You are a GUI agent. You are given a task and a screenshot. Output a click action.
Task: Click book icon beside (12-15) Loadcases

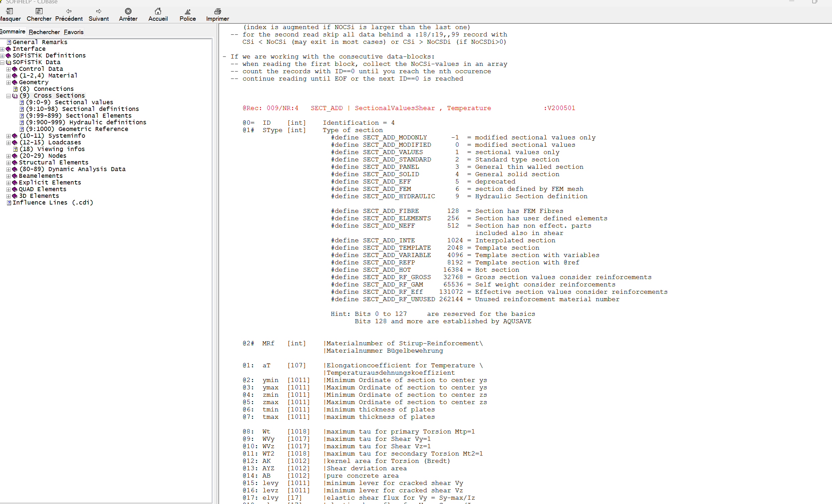pyautogui.click(x=15, y=143)
